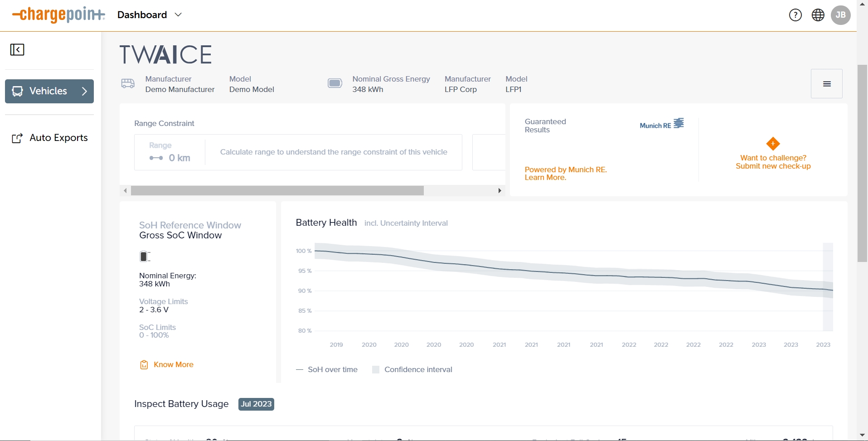Image resolution: width=868 pixels, height=441 pixels.
Task: Open the Know More link
Action: pyautogui.click(x=174, y=365)
